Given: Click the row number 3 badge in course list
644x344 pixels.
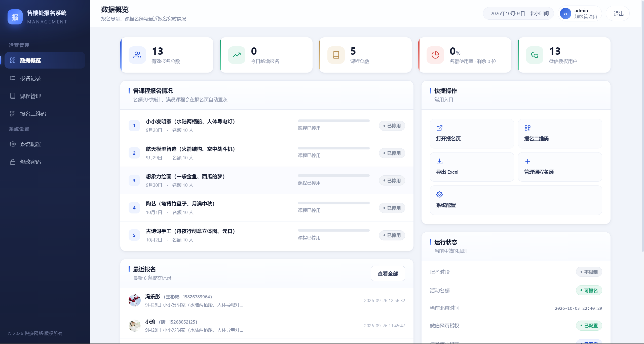Looking at the screenshot, I should point(134,180).
